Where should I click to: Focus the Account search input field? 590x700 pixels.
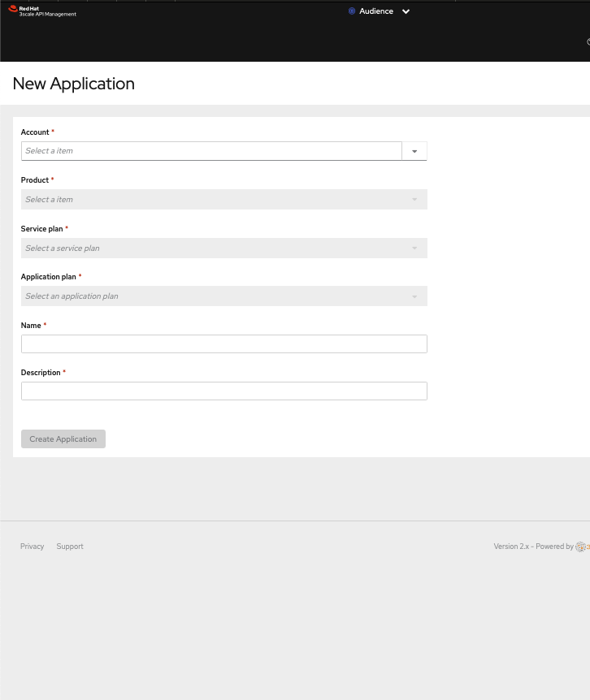[x=211, y=151]
